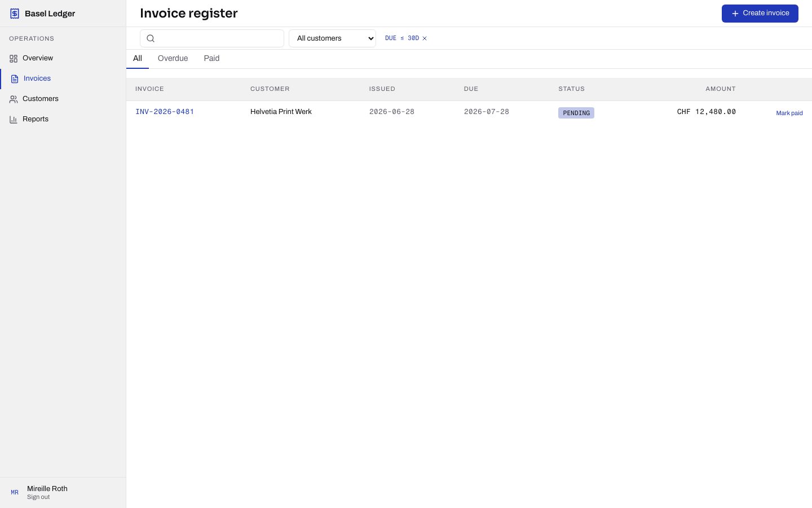Switch to the Overdue tab

tap(173, 59)
